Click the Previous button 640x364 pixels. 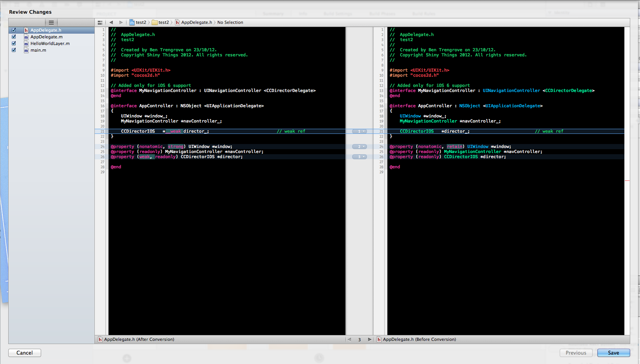(x=576, y=353)
